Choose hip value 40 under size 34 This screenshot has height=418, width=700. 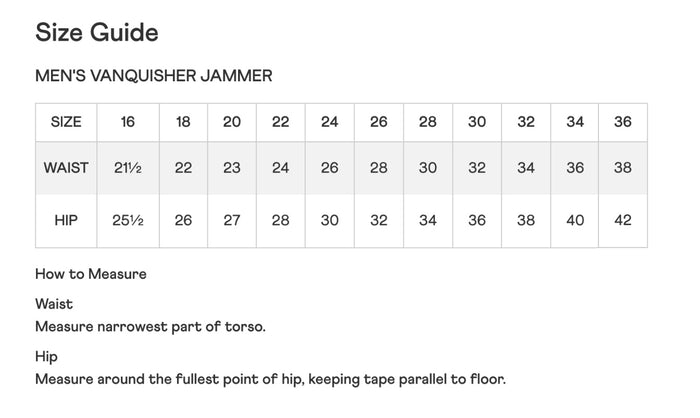575,220
